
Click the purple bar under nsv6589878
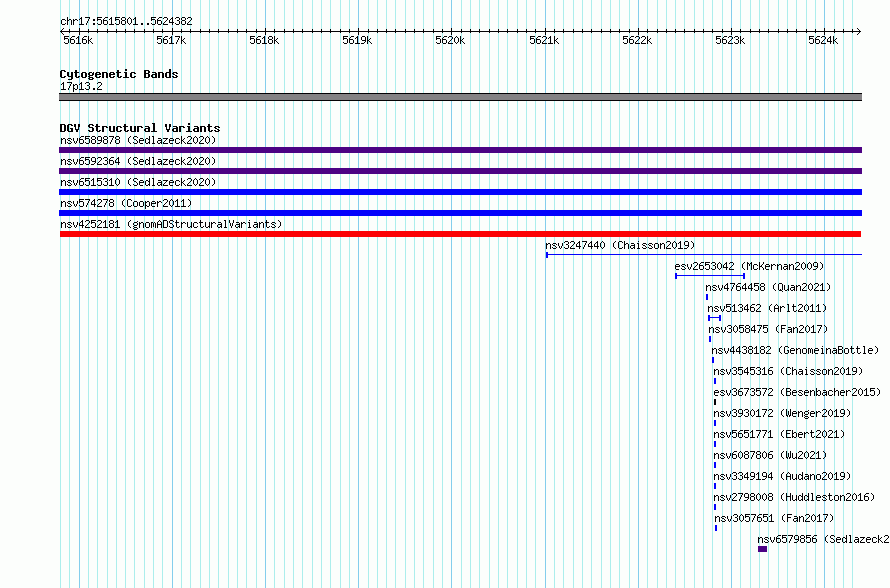[460, 150]
